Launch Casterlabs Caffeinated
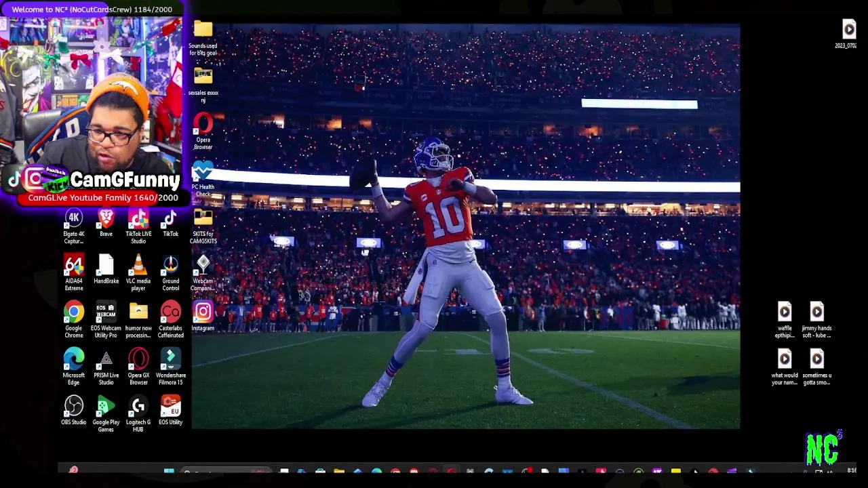 (x=170, y=321)
